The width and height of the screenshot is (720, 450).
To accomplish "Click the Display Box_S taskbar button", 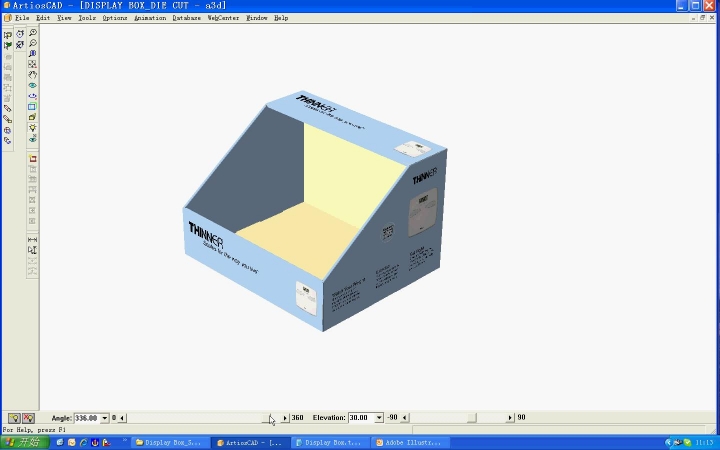I will pos(172,442).
